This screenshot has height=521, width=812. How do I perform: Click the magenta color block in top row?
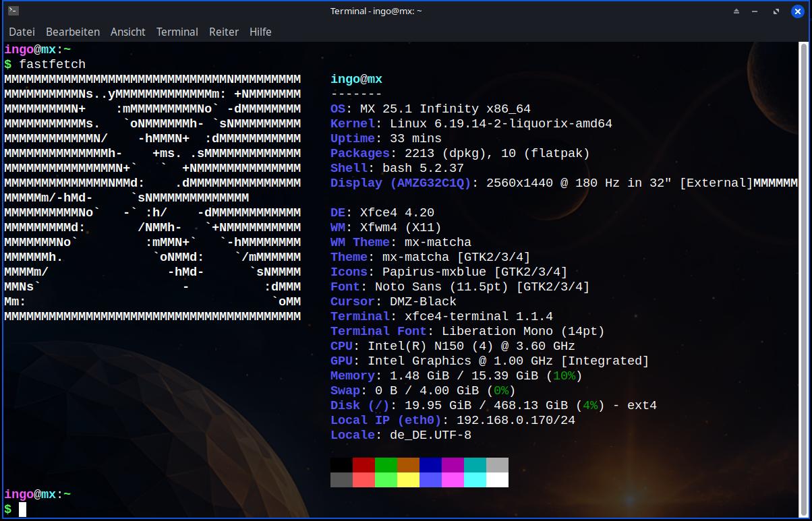pos(453,465)
